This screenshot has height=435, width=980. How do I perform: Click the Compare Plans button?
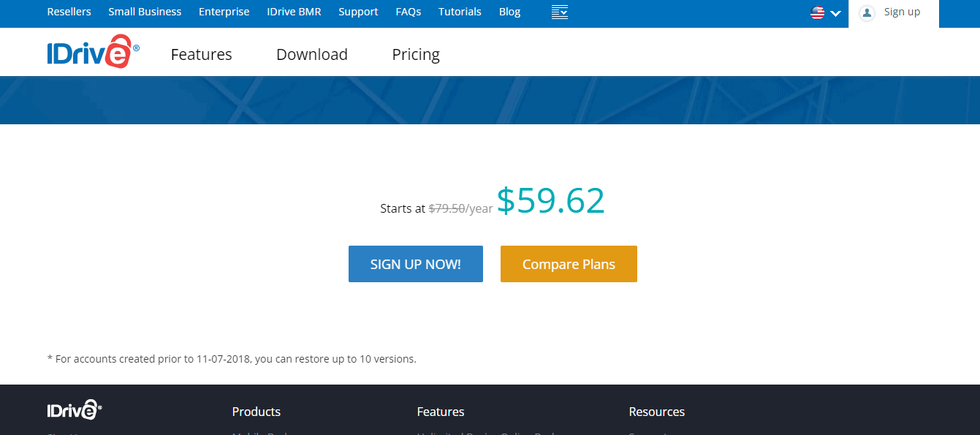[569, 263]
